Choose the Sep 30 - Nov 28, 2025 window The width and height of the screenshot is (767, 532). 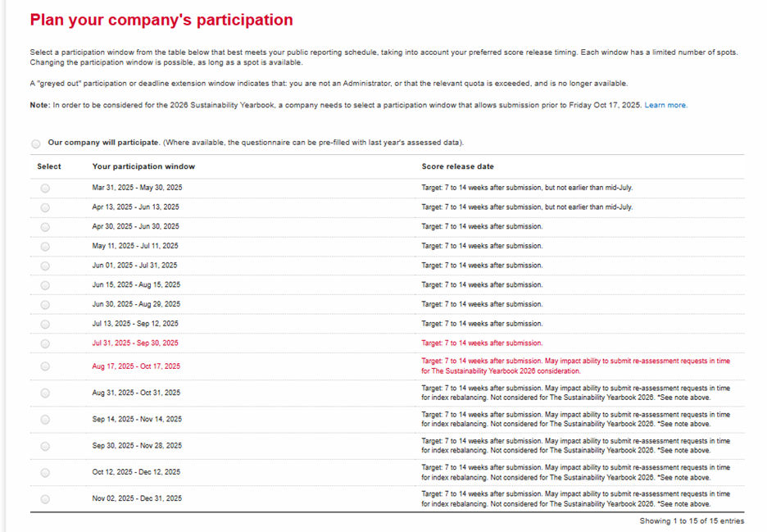click(45, 446)
